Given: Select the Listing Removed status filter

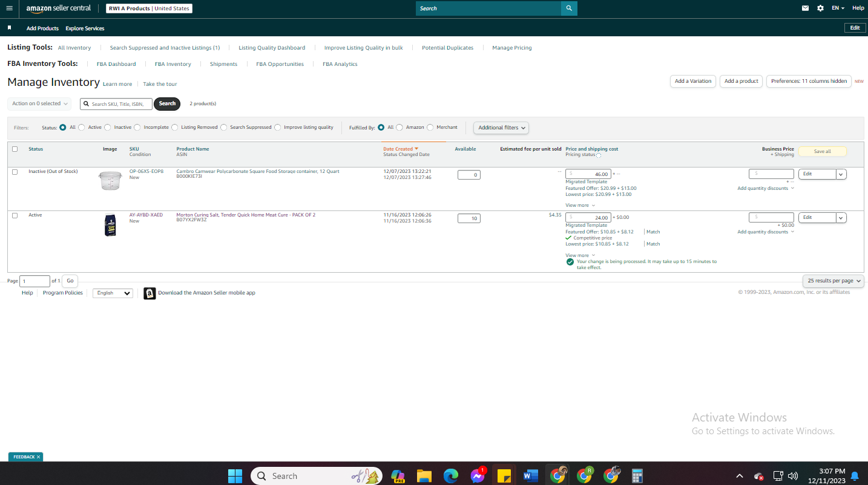Looking at the screenshot, I should [x=175, y=128].
